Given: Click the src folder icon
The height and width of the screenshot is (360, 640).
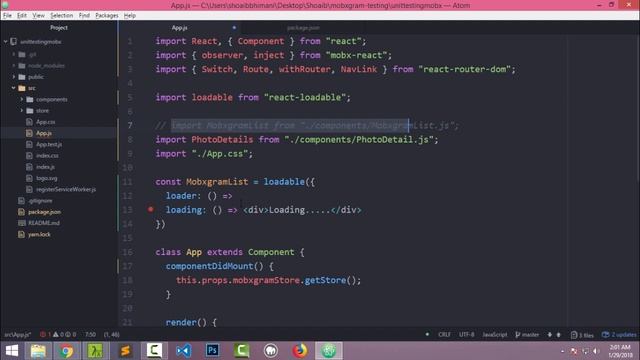Looking at the screenshot, I should [22, 88].
